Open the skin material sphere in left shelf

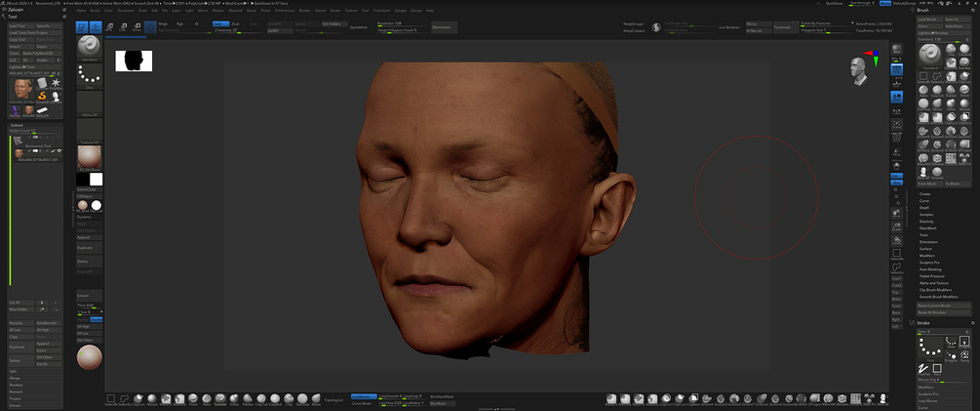(x=90, y=157)
